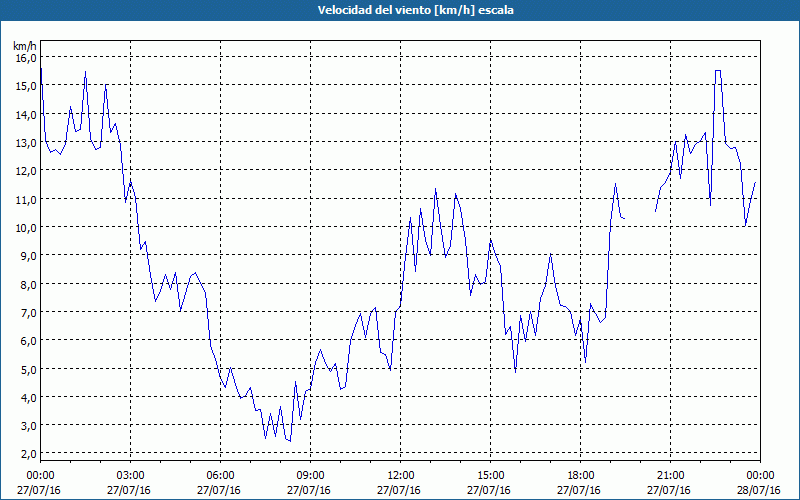Click the 27/07/16 date under 00:00

pyautogui.click(x=39, y=490)
